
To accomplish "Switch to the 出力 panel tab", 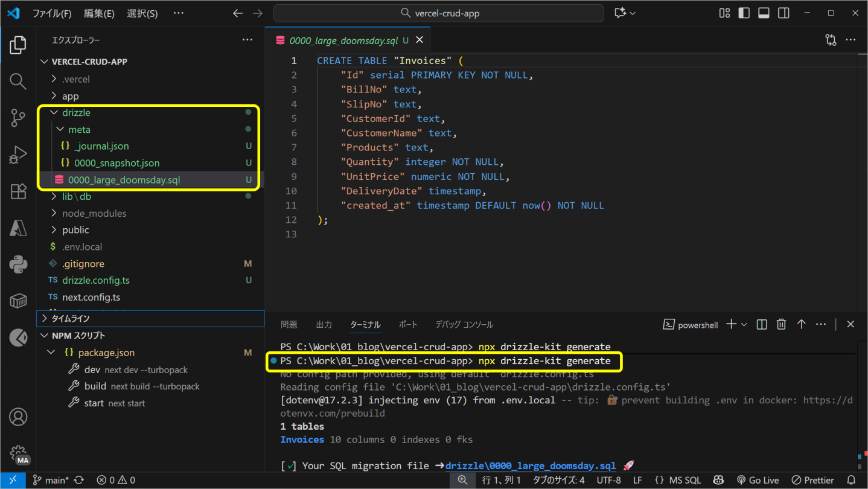I will [x=324, y=325].
